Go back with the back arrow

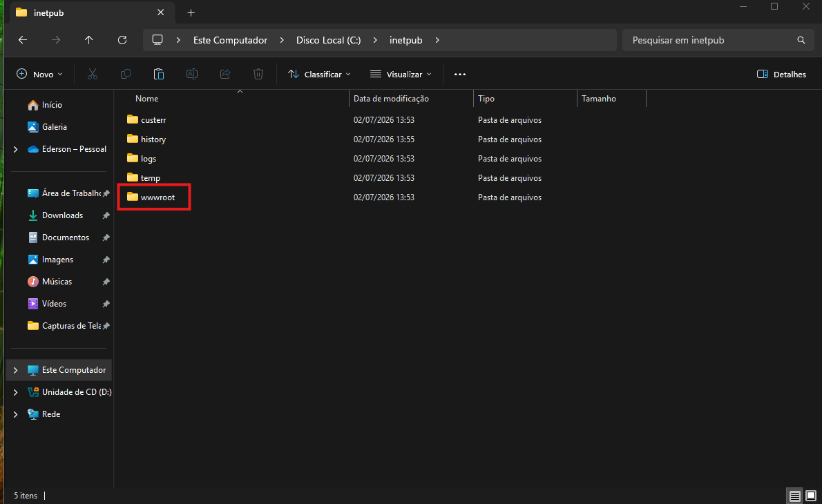click(x=23, y=40)
